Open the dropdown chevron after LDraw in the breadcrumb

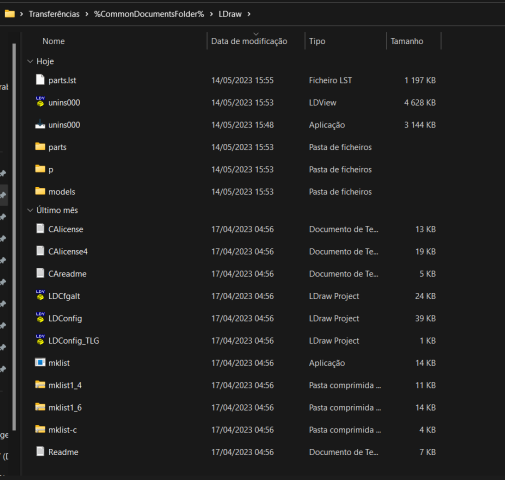coord(249,14)
